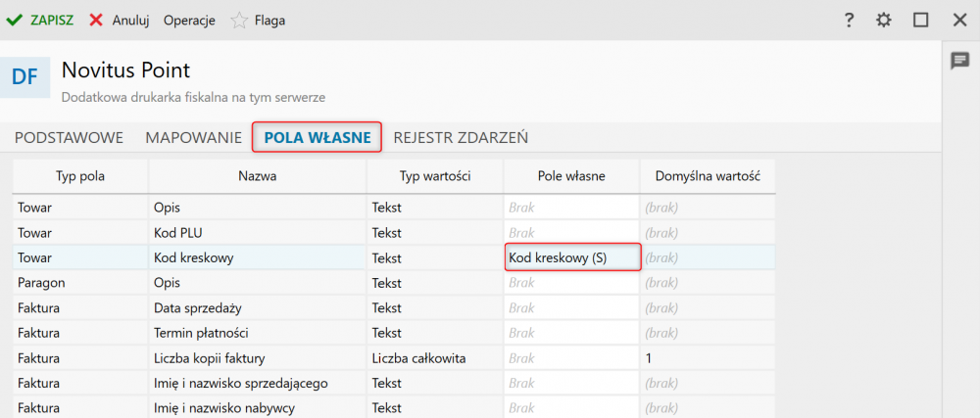
Task: Click the Novitus Point title
Action: tap(125, 70)
